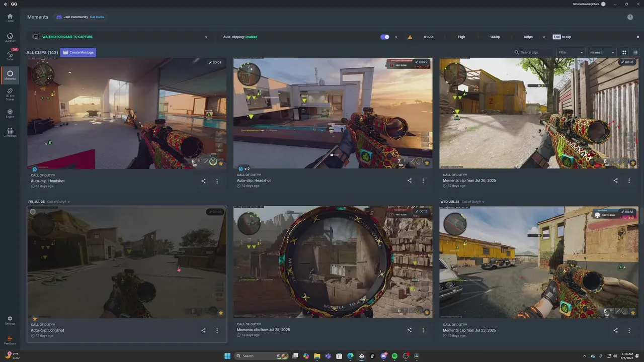Open Engine in the sidebar
Viewport: 644px width, 362px height.
click(10, 113)
